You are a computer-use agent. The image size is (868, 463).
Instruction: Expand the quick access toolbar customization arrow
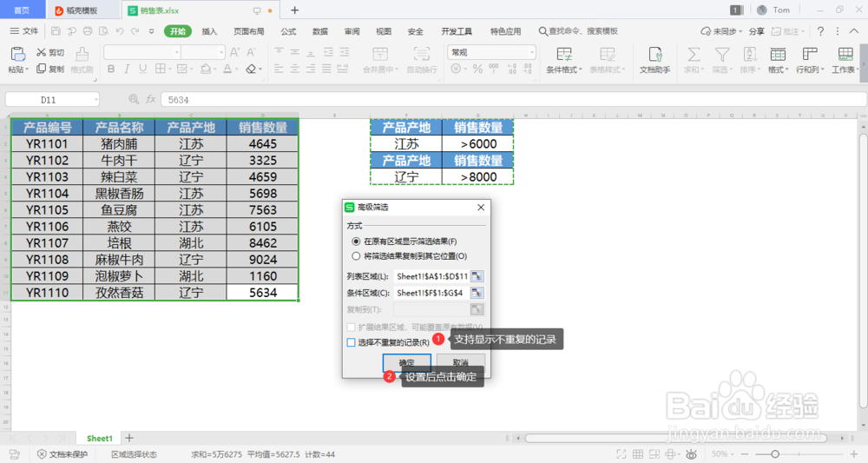(151, 31)
